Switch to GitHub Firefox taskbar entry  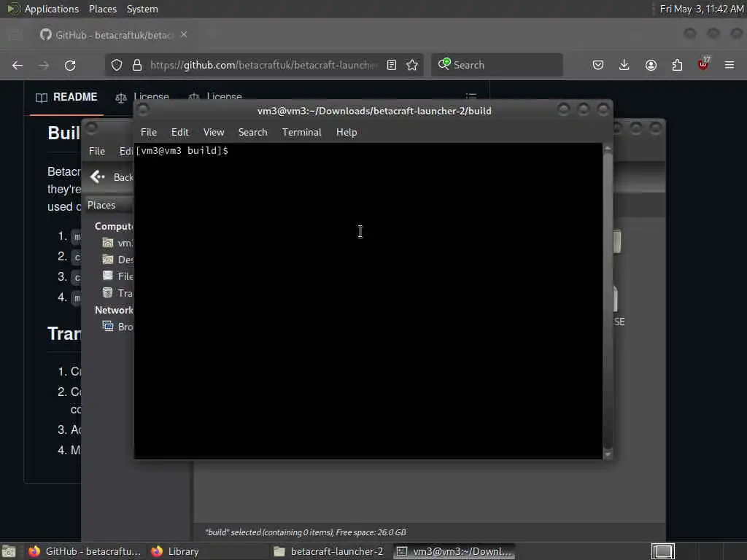pos(85,551)
